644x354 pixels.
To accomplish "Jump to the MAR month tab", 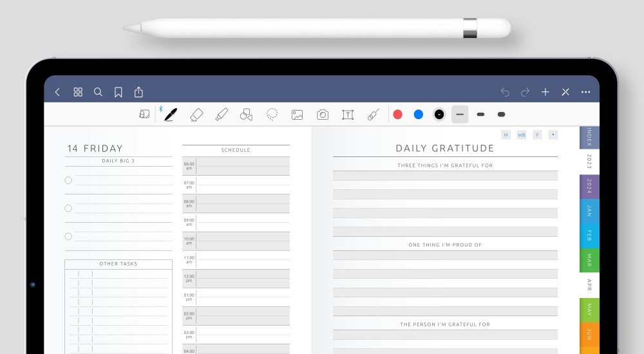I will click(589, 261).
